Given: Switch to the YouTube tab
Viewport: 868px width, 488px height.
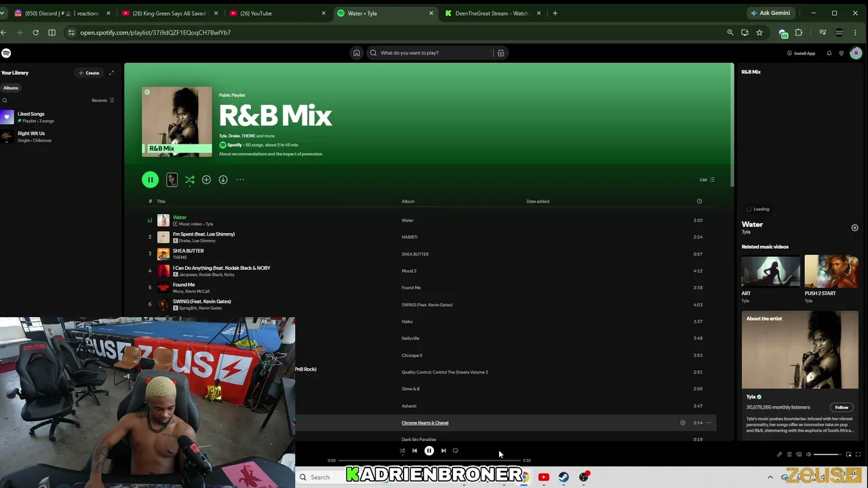Looking at the screenshot, I should (x=277, y=13).
